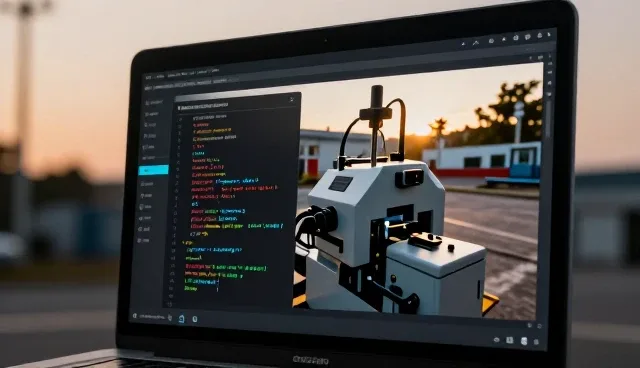Click the hand icon beside bottom search field
This screenshot has height=368, width=640.
click(170, 317)
